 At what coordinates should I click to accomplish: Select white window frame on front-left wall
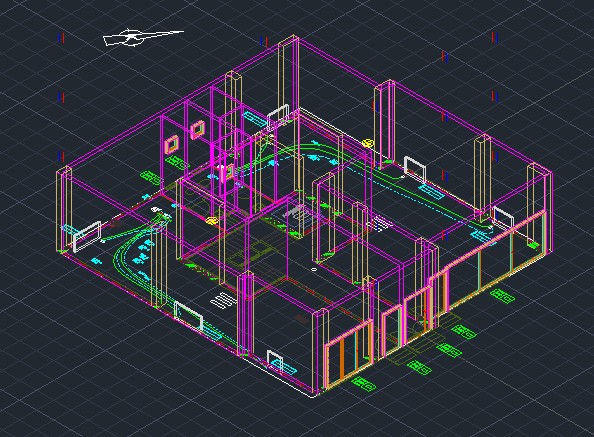189,314
